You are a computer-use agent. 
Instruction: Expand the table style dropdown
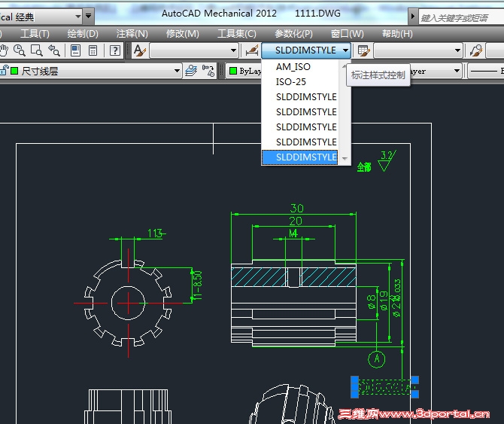click(x=457, y=50)
